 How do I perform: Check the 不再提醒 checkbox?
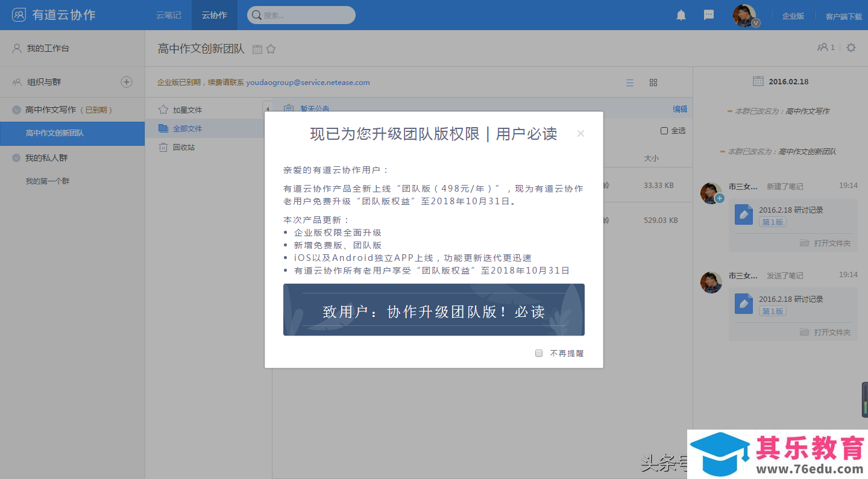click(539, 354)
